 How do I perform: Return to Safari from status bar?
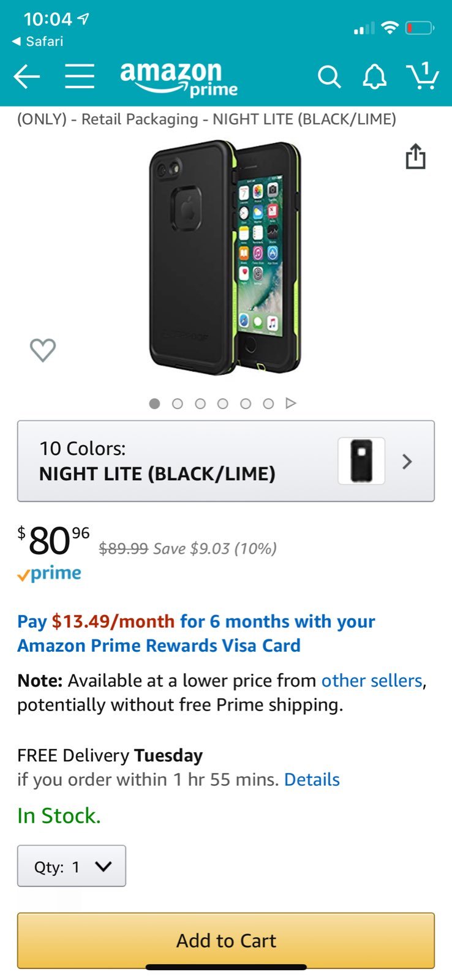(x=37, y=41)
